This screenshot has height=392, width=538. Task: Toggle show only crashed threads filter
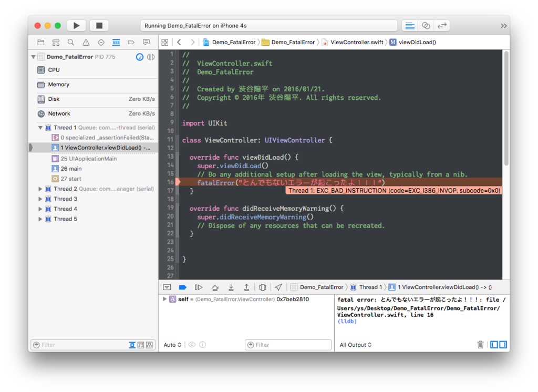tap(132, 345)
